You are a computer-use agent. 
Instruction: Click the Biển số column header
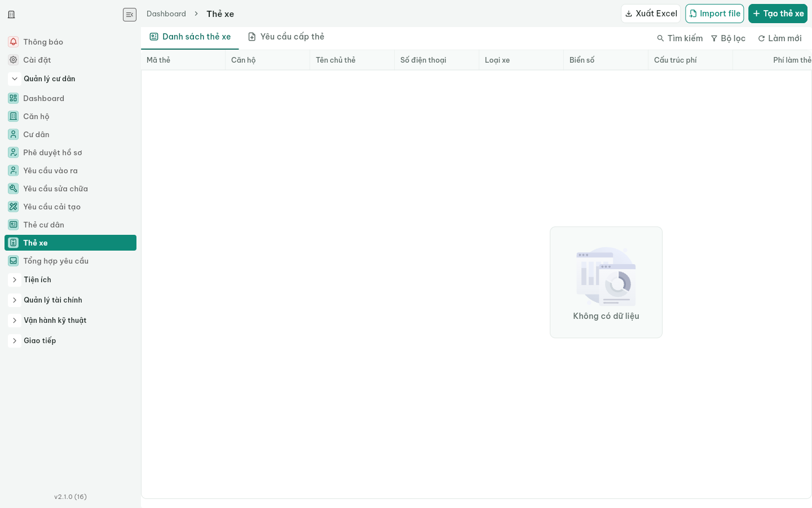[606, 60]
